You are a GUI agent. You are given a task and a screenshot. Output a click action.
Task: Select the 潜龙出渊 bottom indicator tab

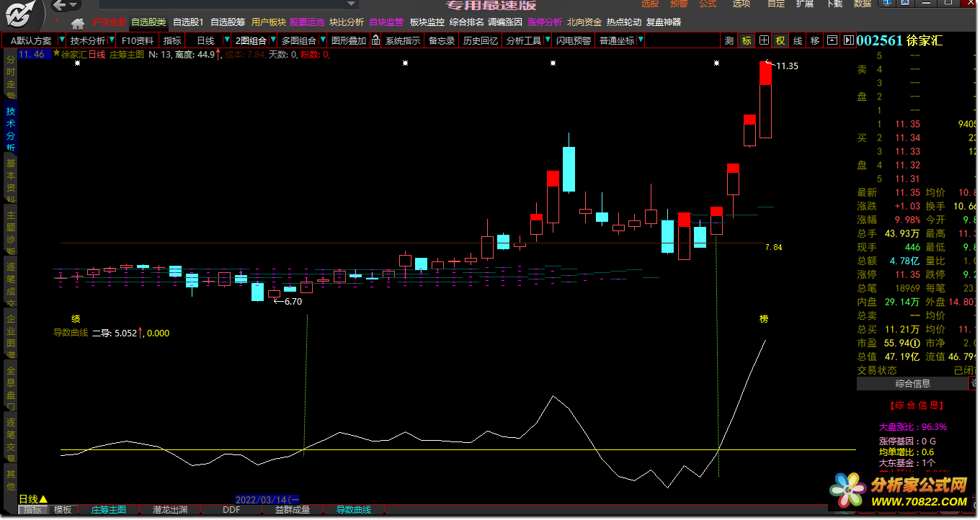170,510
